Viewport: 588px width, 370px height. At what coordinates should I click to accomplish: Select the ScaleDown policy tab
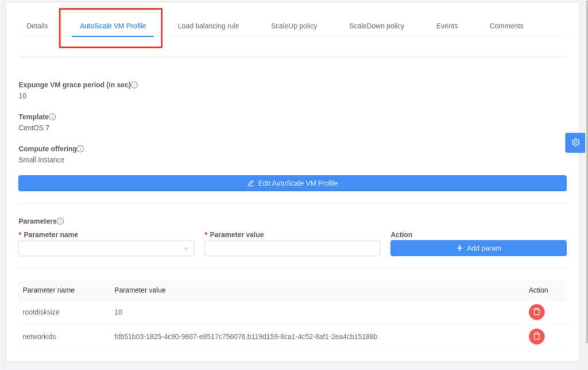click(x=376, y=25)
